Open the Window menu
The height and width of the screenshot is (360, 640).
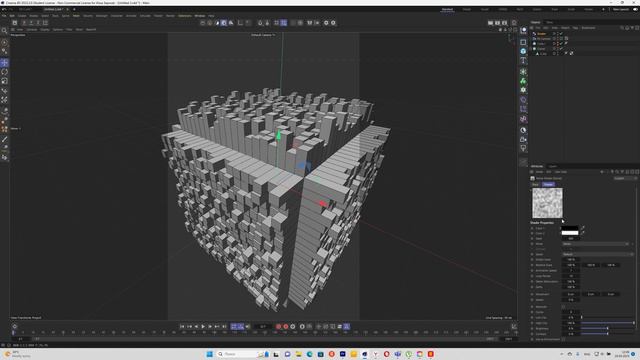tap(200, 16)
